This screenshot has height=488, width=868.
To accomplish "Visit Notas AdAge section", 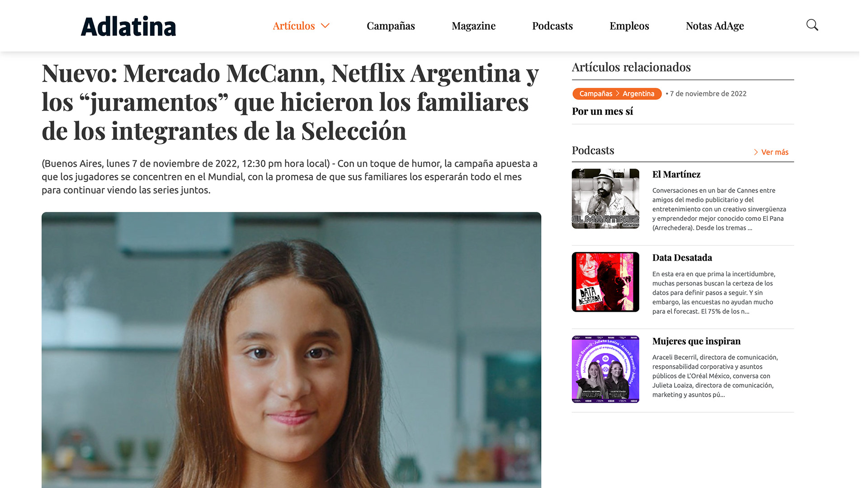I will [715, 26].
